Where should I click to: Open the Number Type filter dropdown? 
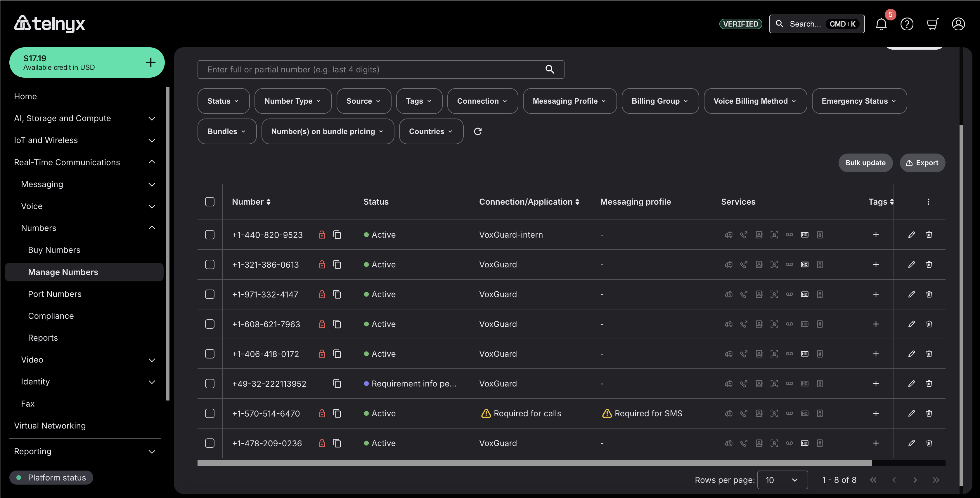point(292,101)
